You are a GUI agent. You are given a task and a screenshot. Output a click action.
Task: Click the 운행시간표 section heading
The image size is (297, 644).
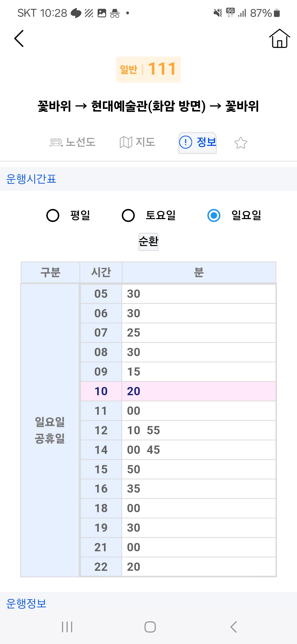[x=31, y=179]
